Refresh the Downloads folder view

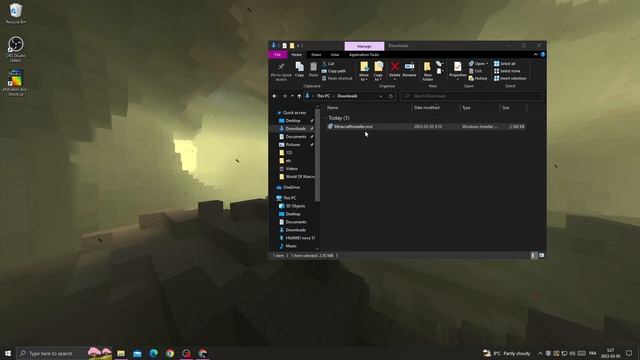(x=391, y=96)
